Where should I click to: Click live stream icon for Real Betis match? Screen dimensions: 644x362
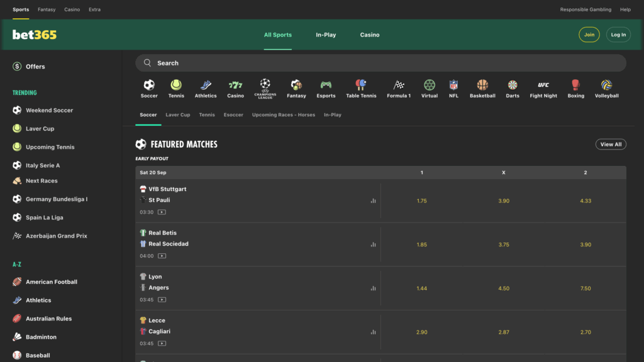point(162,256)
